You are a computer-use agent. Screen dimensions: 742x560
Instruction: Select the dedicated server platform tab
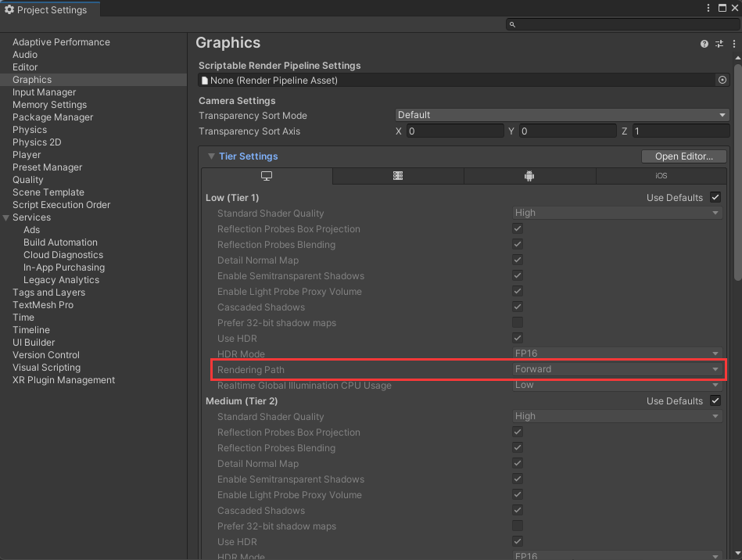[x=398, y=176]
